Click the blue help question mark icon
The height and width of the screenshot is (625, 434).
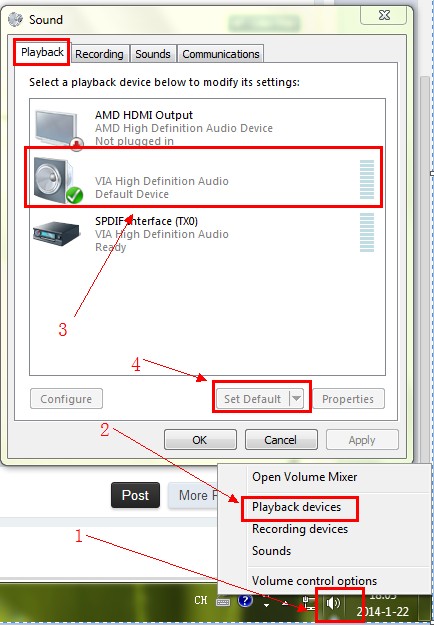[245, 600]
